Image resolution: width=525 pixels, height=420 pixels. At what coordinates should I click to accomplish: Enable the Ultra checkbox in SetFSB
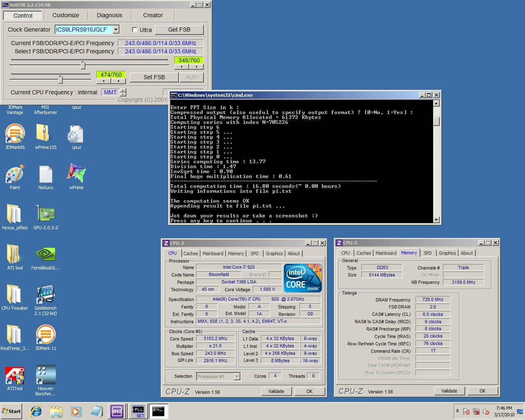coord(135,30)
